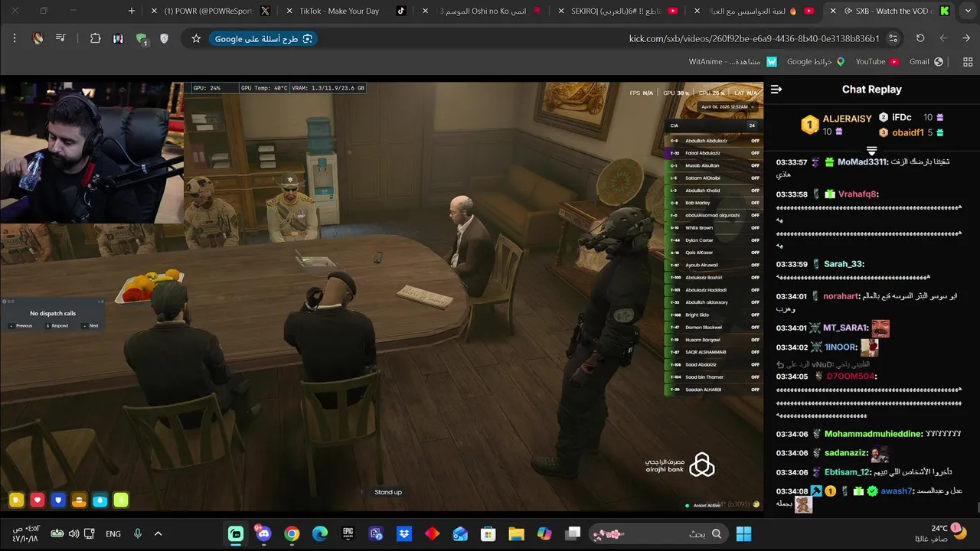Click the blue shield emote button

(x=58, y=500)
